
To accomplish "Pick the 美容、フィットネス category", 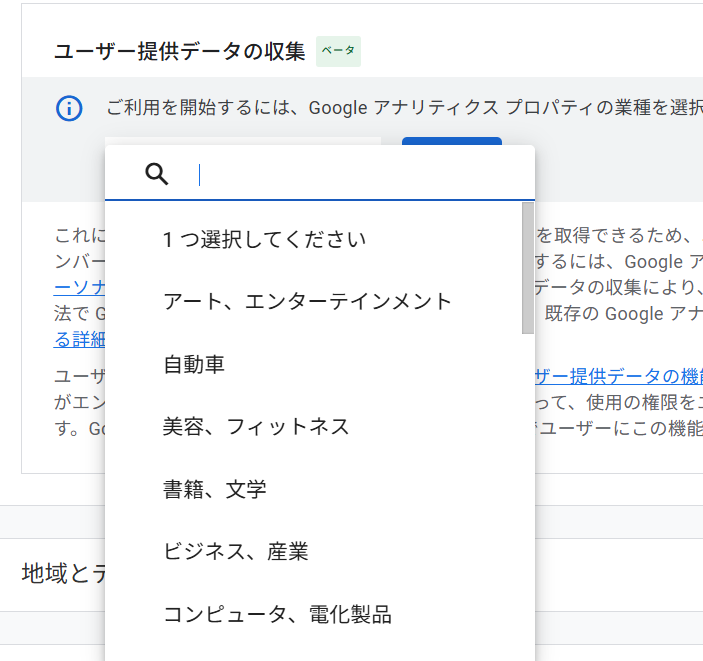I will pyautogui.click(x=256, y=427).
